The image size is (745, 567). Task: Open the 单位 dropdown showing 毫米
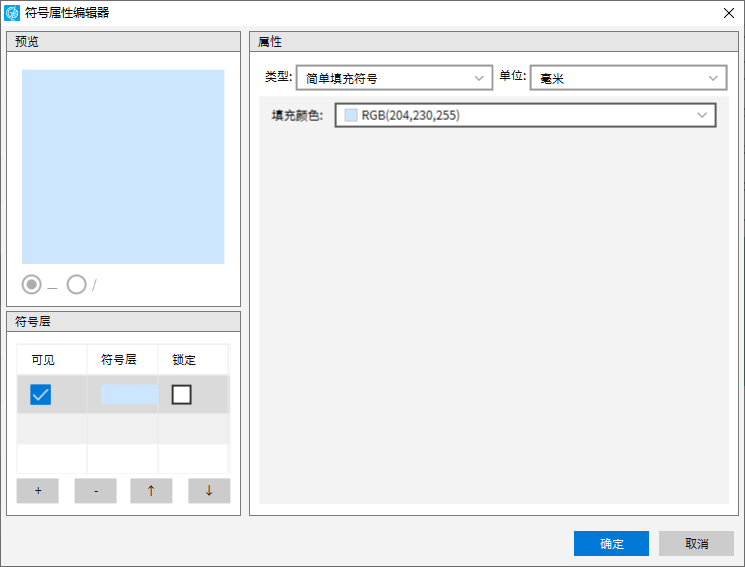[628, 78]
